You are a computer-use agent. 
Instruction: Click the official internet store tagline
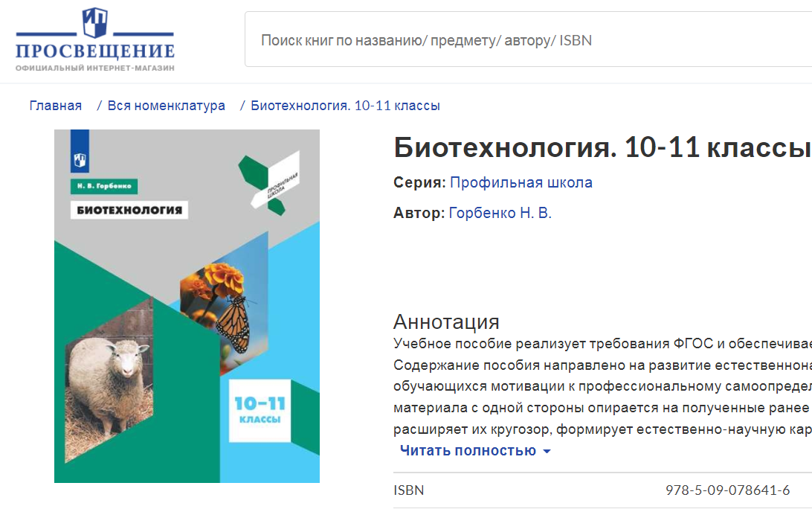pos(95,68)
